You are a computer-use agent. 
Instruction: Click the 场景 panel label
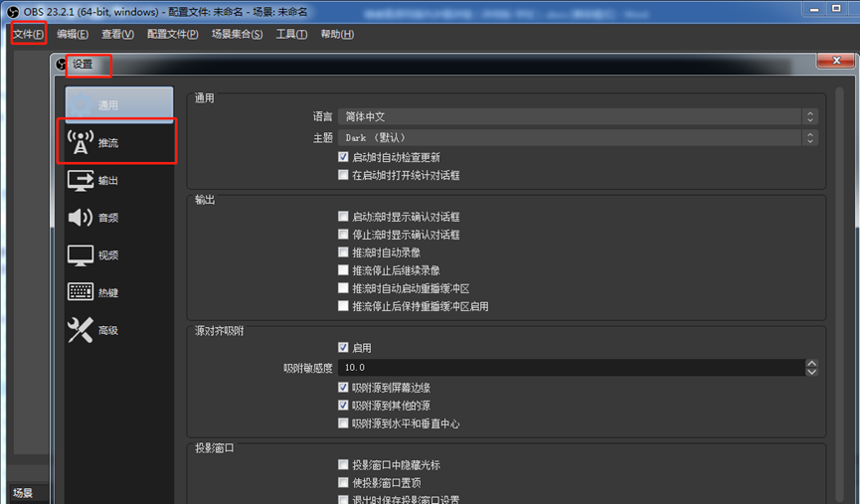[23, 492]
